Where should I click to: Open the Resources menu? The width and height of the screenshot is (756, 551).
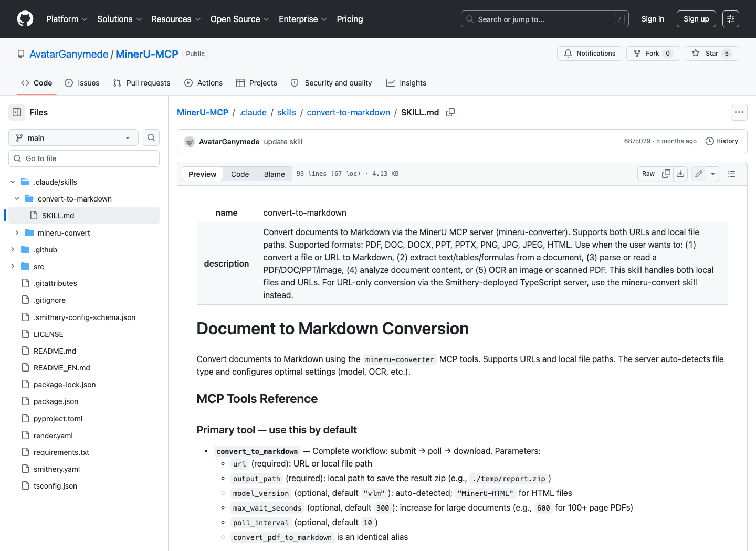click(176, 19)
